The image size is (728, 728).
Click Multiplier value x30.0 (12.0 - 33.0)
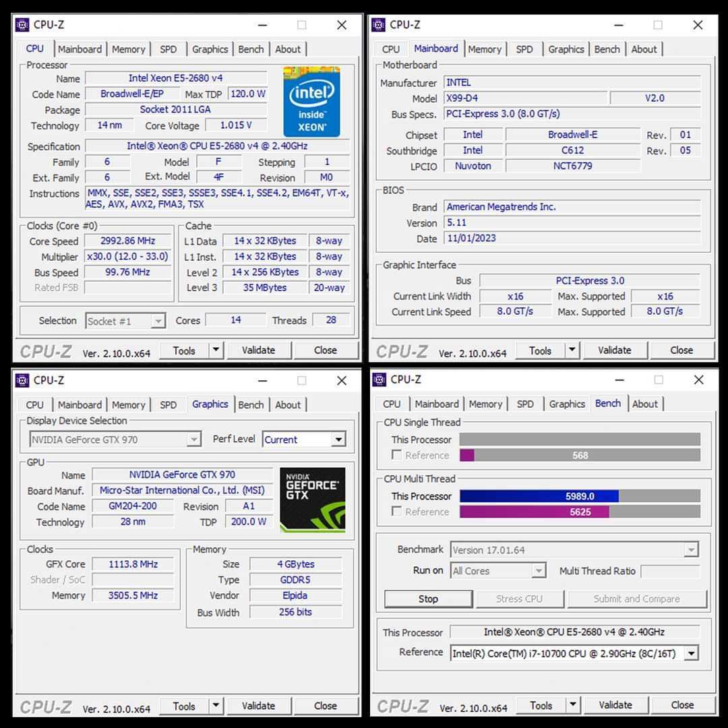tap(127, 256)
